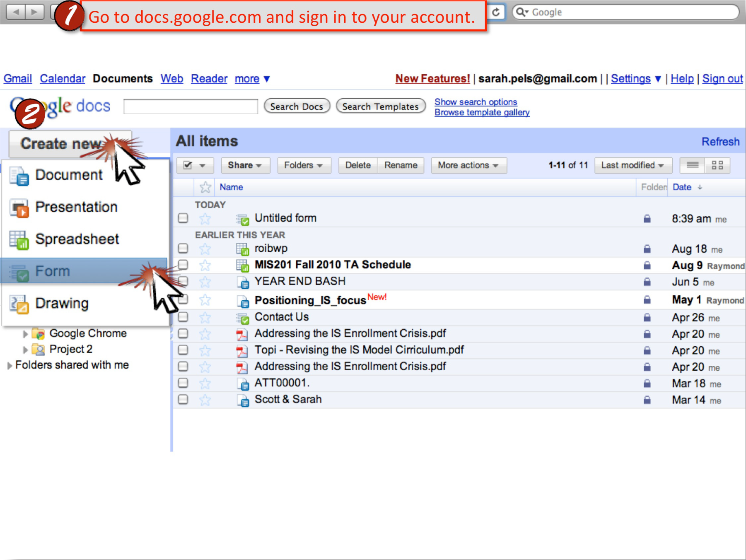
Task: Select checkbox for first Addressing the IS Enrollment Crisis.pdf
Action: 183,333
